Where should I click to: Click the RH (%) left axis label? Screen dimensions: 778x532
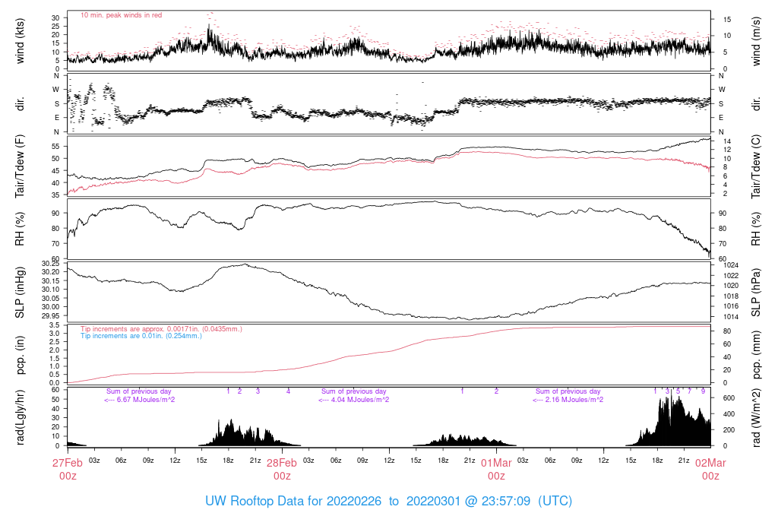point(20,229)
